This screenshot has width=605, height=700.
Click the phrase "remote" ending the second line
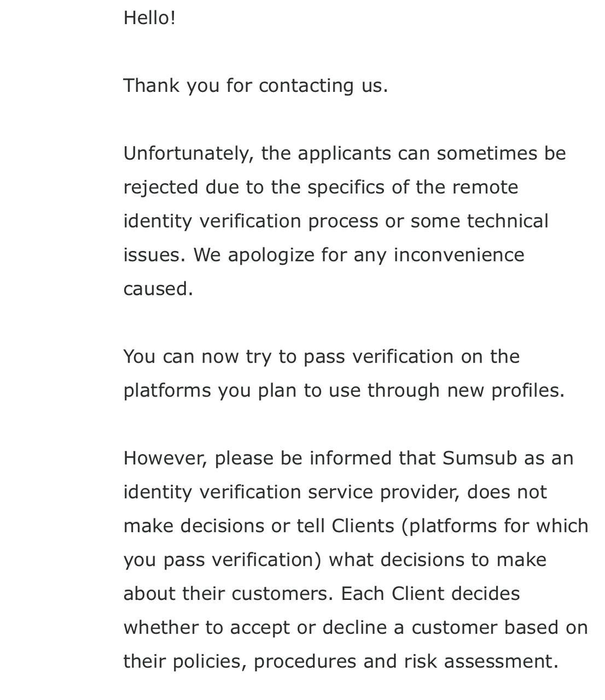coord(485,187)
